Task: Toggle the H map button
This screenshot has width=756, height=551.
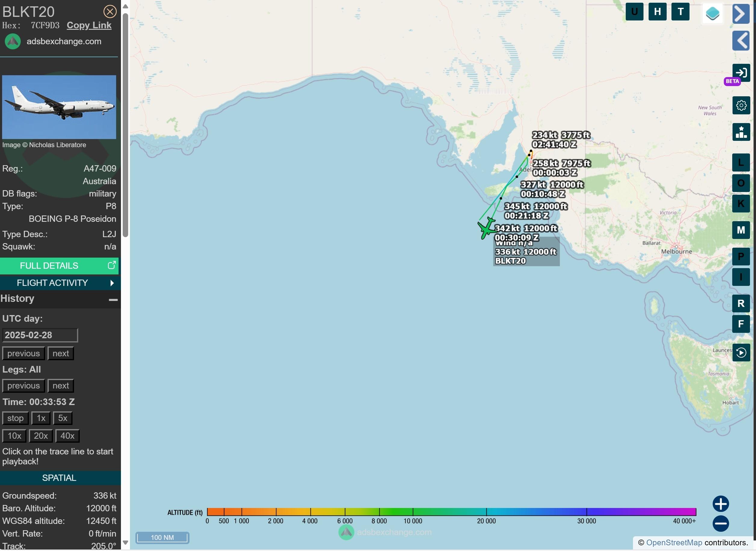Action: 657,12
